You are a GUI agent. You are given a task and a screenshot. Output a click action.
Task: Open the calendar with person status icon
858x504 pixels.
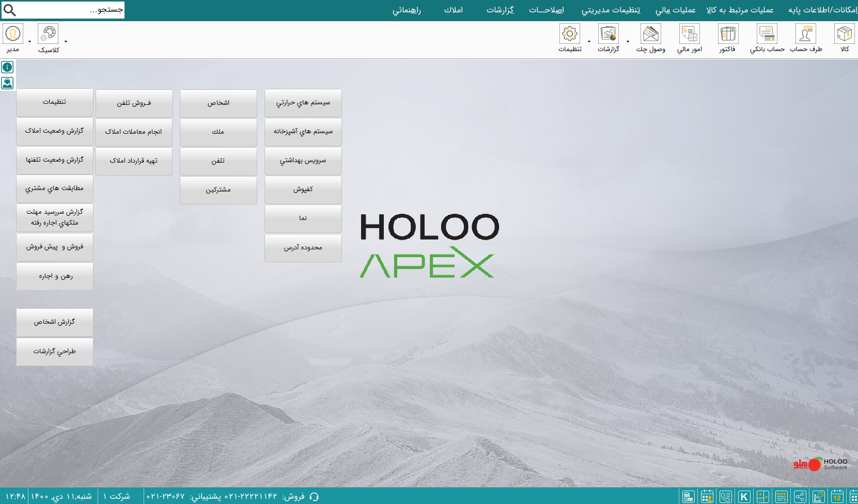(x=707, y=497)
